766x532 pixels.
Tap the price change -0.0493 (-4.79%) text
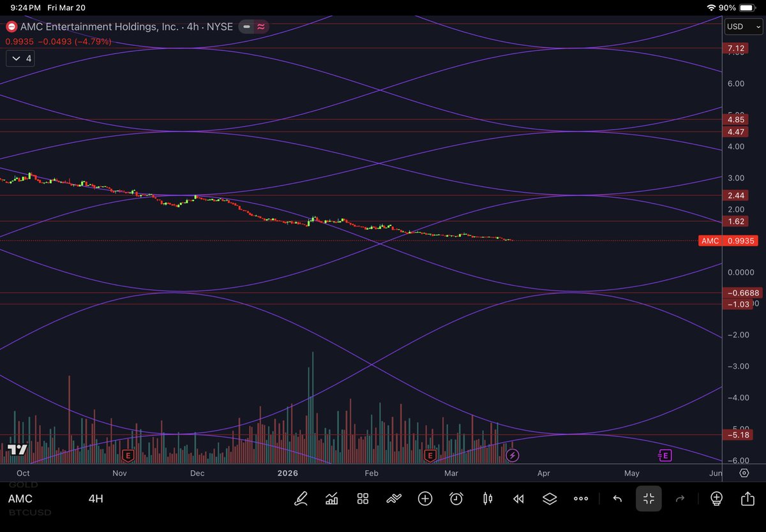point(74,41)
